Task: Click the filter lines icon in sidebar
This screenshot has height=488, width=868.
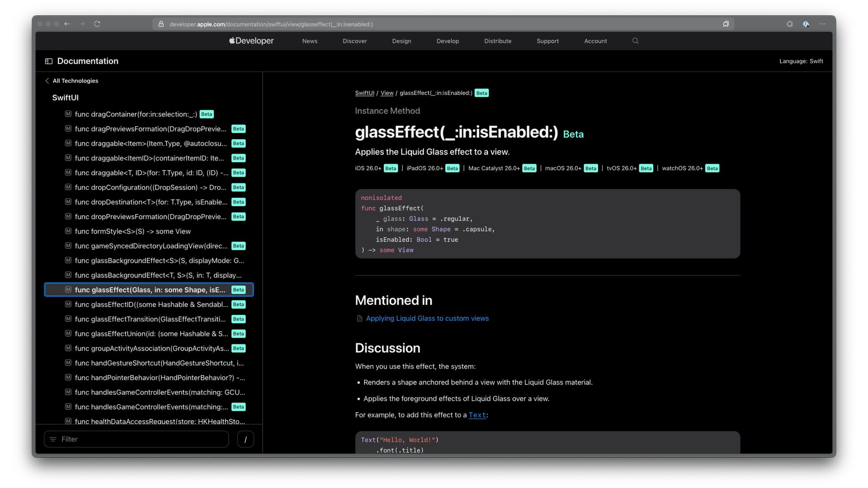Action: (53, 439)
